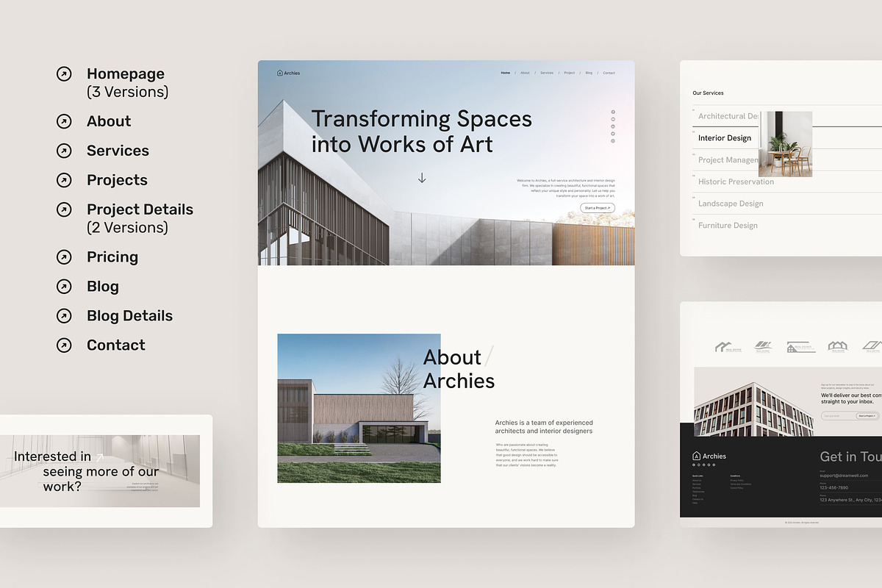Select Furniture Design in Our Services

[x=728, y=226]
